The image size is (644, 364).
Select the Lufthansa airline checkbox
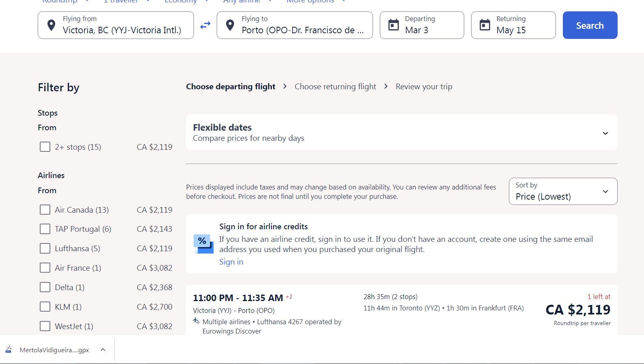coord(45,248)
